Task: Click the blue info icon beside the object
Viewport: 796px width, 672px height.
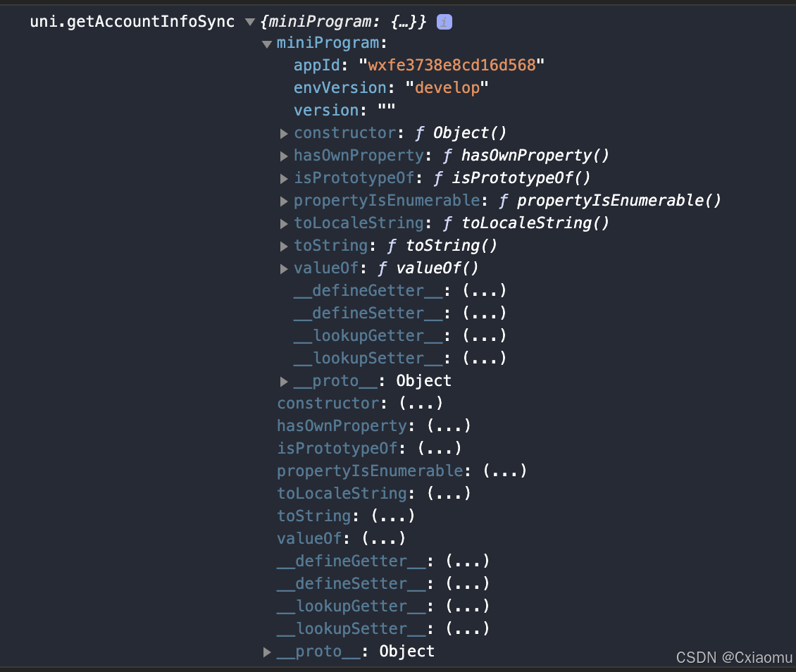Action: point(444,21)
